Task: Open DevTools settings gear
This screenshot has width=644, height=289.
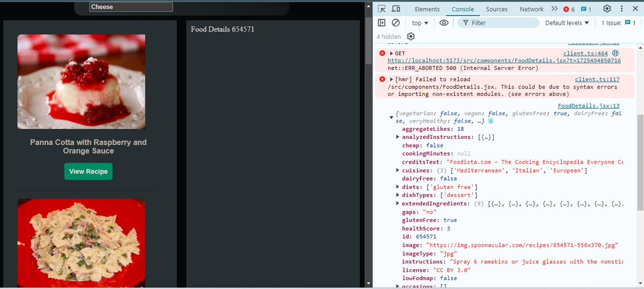Action: click(607, 9)
